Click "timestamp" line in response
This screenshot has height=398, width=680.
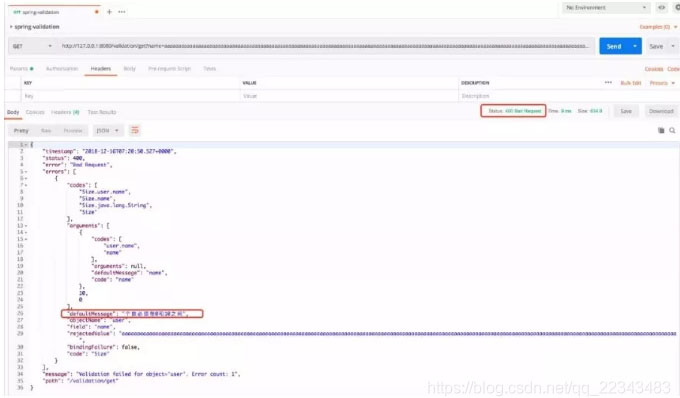[109, 151]
